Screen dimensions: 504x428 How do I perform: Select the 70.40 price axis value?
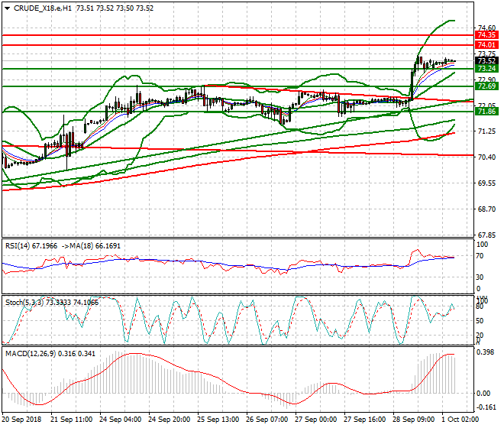[486, 157]
